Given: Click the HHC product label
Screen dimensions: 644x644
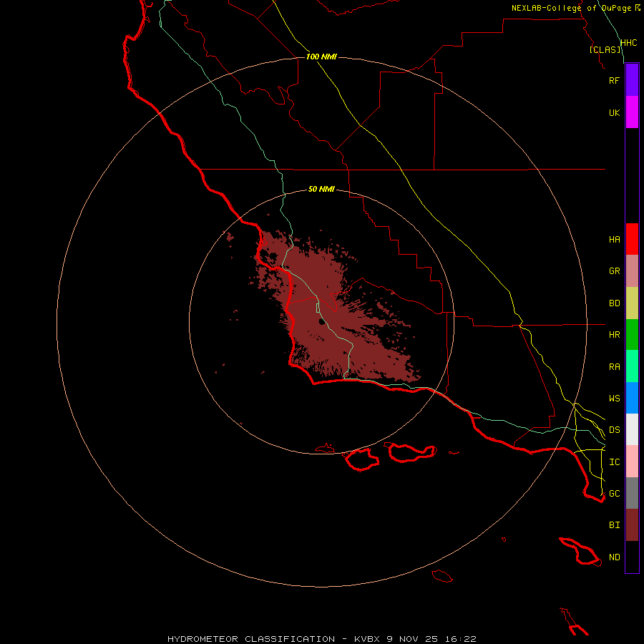Looking at the screenshot, I should [x=629, y=43].
